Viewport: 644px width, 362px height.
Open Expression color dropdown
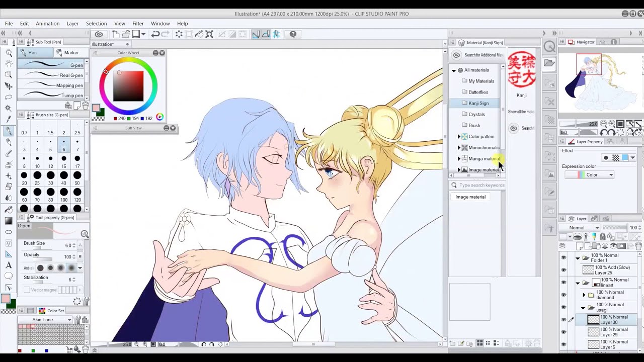[x=590, y=175]
